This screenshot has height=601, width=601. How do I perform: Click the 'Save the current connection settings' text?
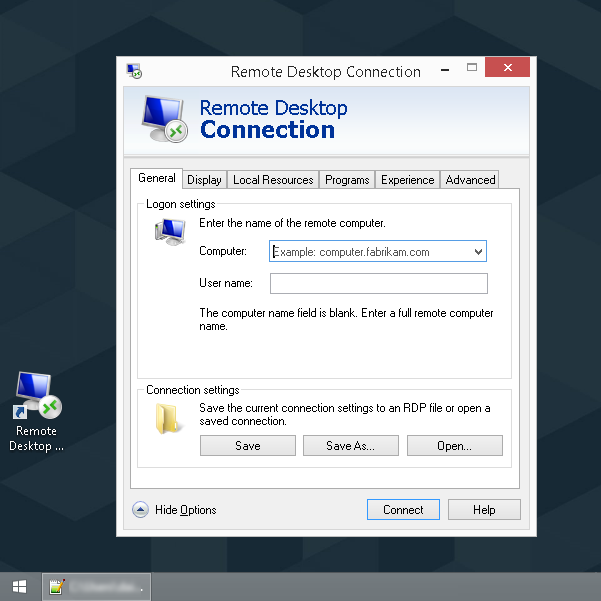345,414
